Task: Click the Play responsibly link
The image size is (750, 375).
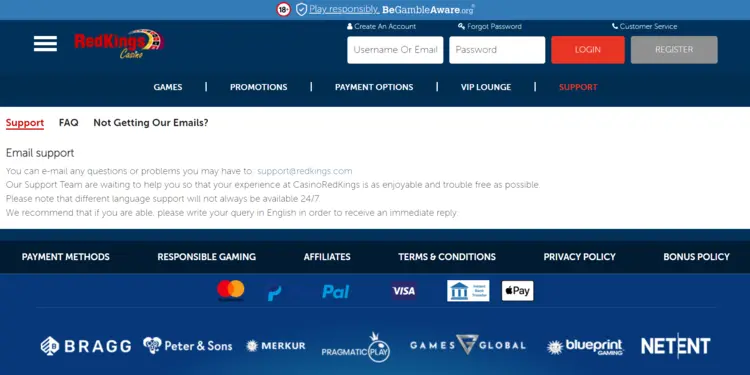Action: pos(344,10)
